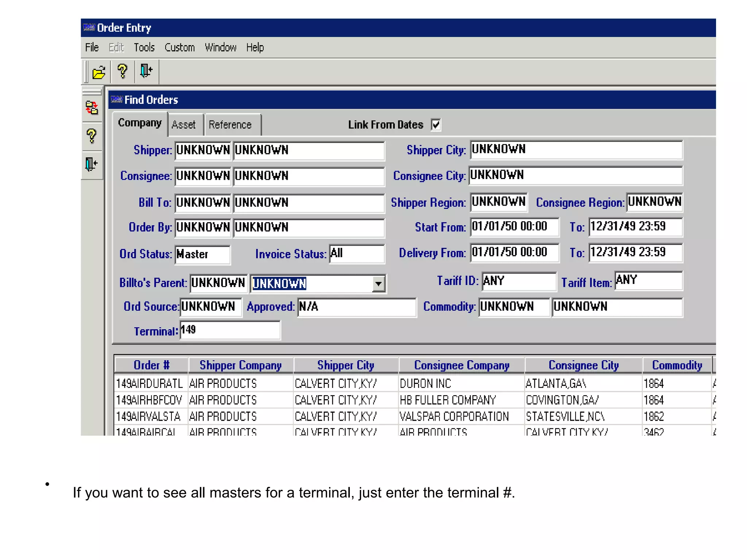Click the question mark help toolbar icon
Viewport: 747px width, 560px height.
click(122, 71)
